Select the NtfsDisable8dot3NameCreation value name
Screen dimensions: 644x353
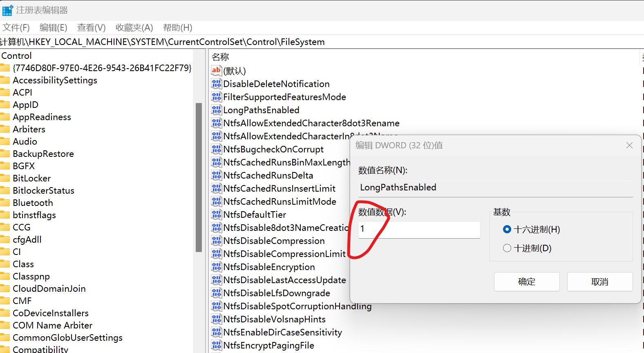[x=286, y=228]
